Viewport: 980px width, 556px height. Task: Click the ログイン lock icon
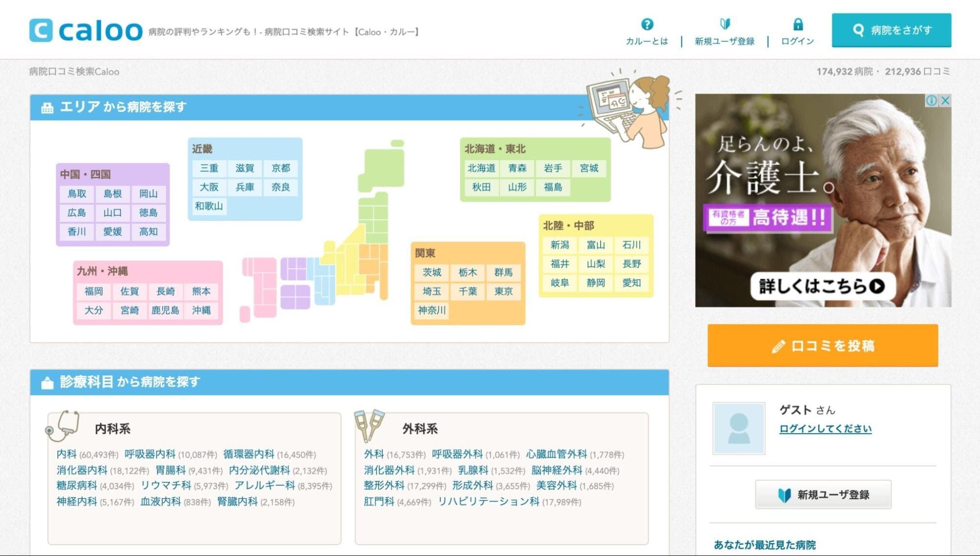(798, 24)
